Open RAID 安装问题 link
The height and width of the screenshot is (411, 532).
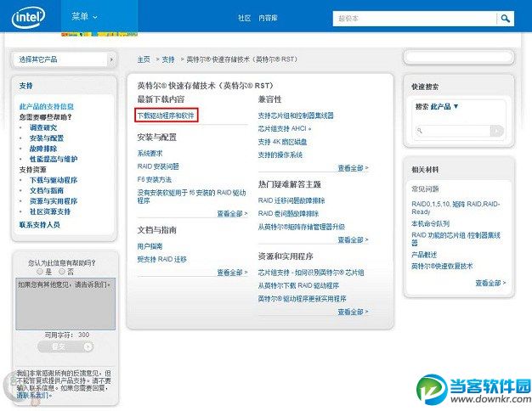coord(158,166)
